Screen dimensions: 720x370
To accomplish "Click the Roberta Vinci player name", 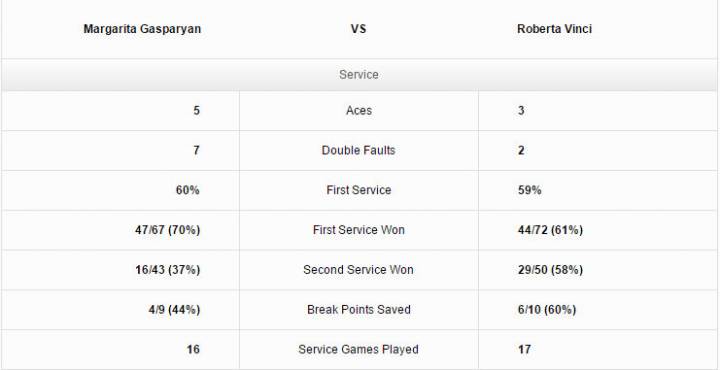I will [x=554, y=29].
